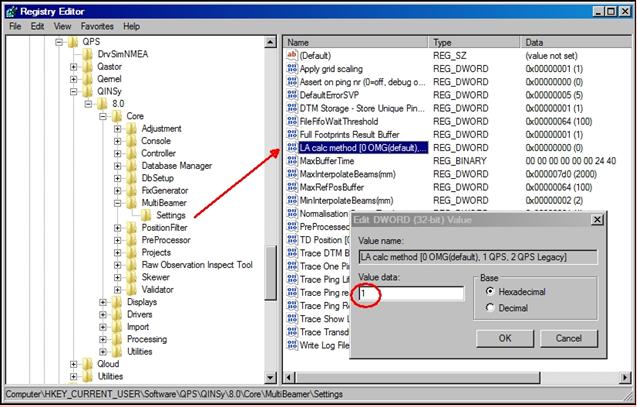Expand the Processing tree node
The width and height of the screenshot is (637, 407).
pyautogui.click(x=103, y=339)
